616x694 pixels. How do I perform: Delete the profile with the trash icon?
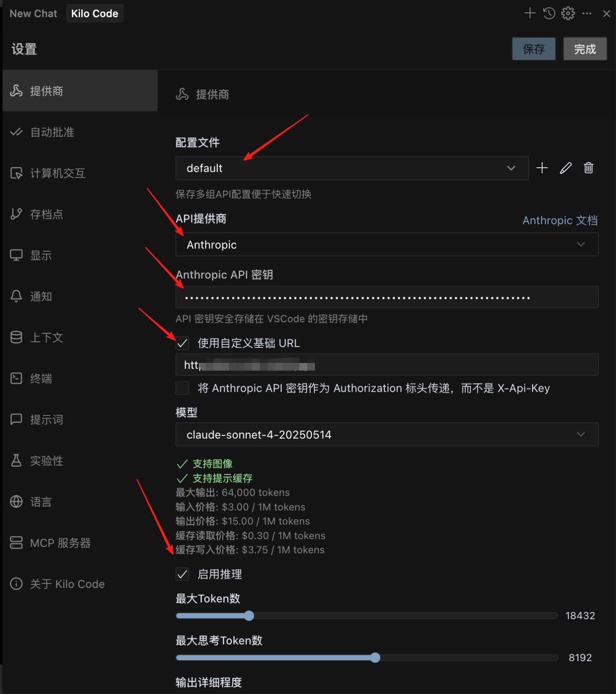588,168
